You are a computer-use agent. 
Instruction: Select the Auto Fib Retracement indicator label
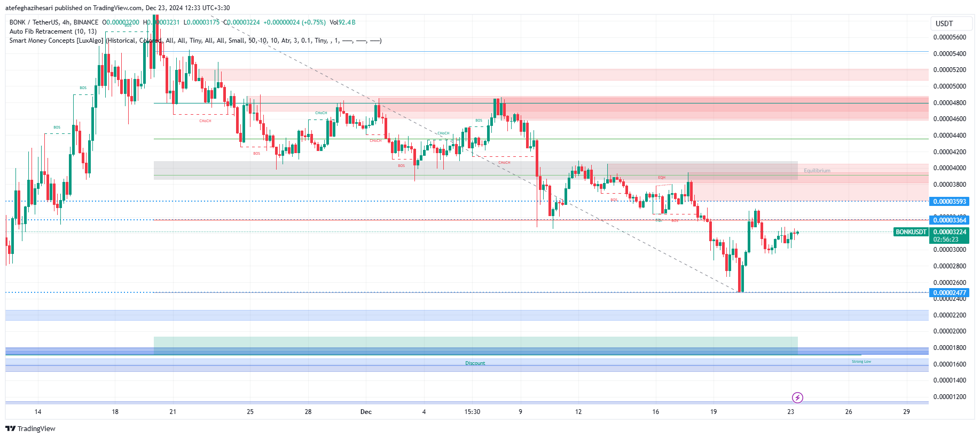point(53,31)
